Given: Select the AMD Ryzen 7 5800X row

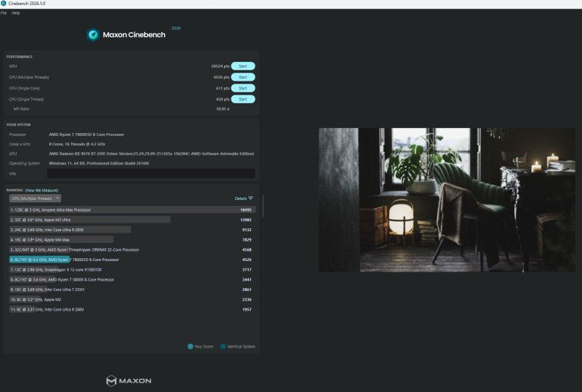Looking at the screenshot, I should [x=132, y=279].
